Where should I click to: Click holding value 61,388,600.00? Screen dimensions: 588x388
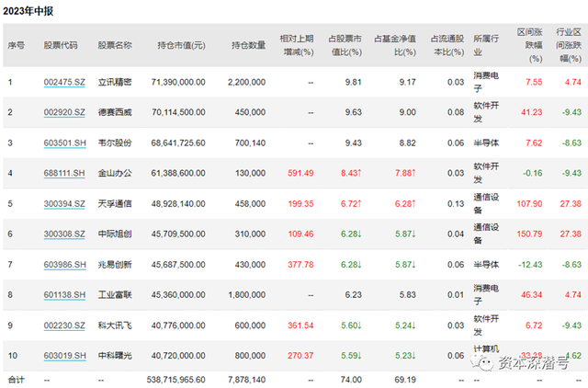click(x=178, y=173)
